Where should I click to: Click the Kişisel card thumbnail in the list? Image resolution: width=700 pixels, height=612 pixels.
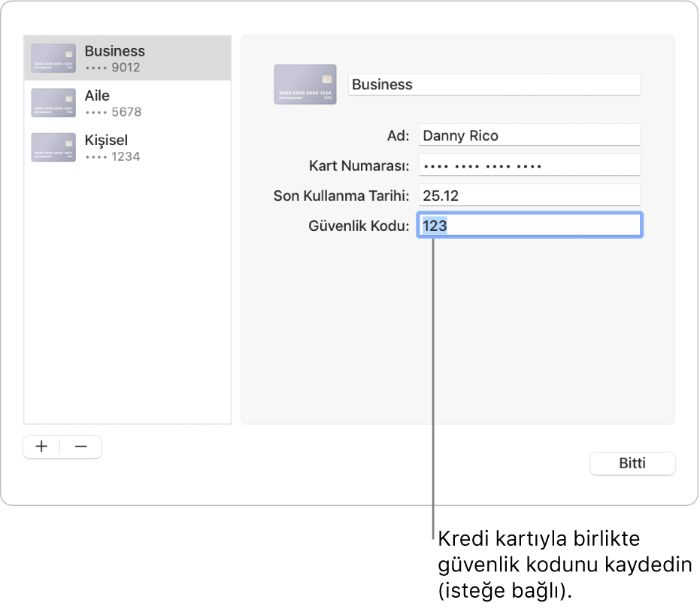53,147
